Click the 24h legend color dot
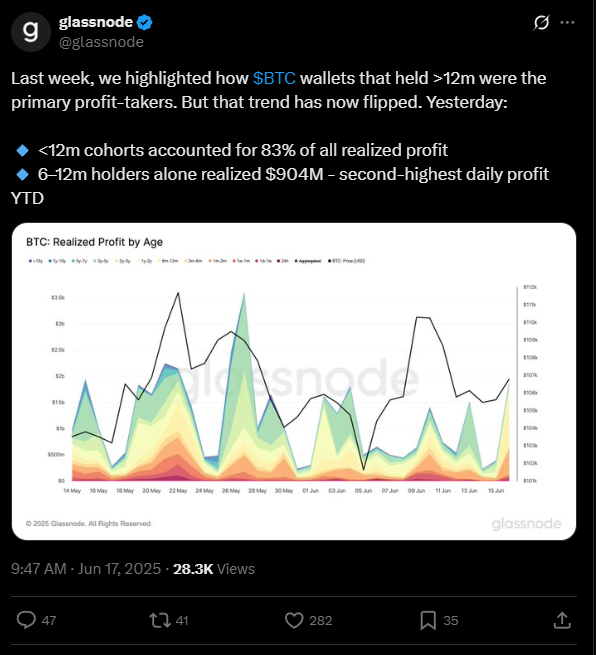The width and height of the screenshot is (596, 655). click(x=278, y=261)
